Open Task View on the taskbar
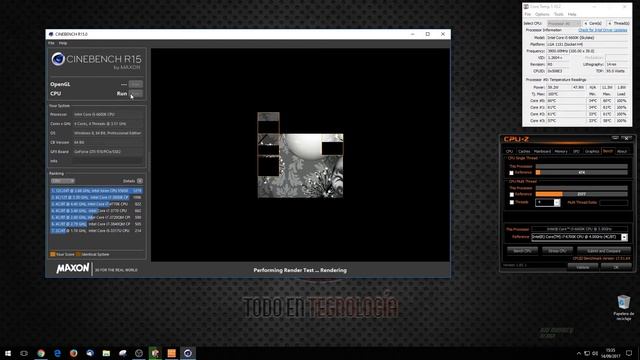The height and width of the screenshot is (360, 640). point(24,353)
